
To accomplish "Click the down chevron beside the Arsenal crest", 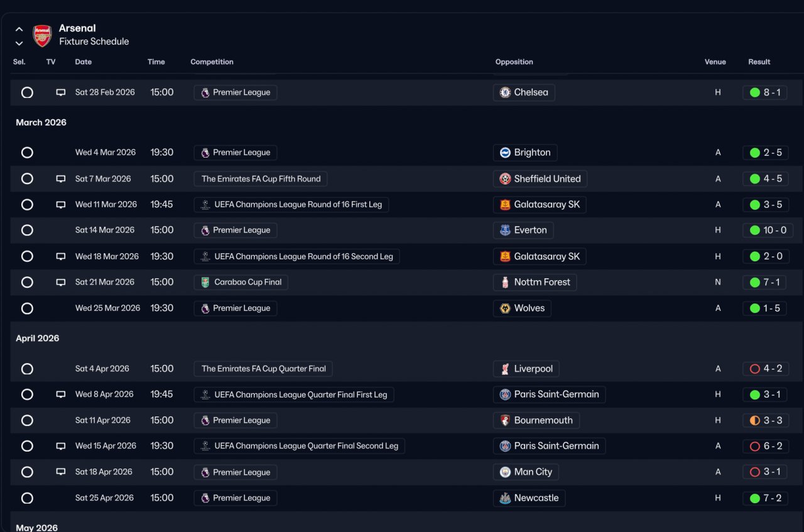I will click(x=19, y=43).
